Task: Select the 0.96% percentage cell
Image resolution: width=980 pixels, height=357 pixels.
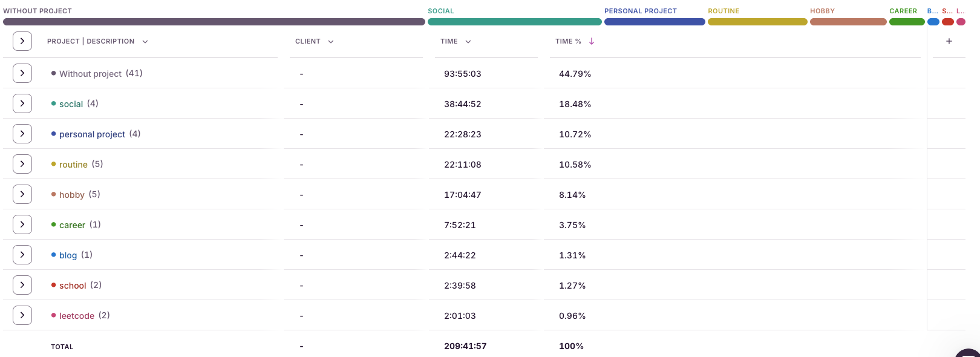Action: [572, 316]
